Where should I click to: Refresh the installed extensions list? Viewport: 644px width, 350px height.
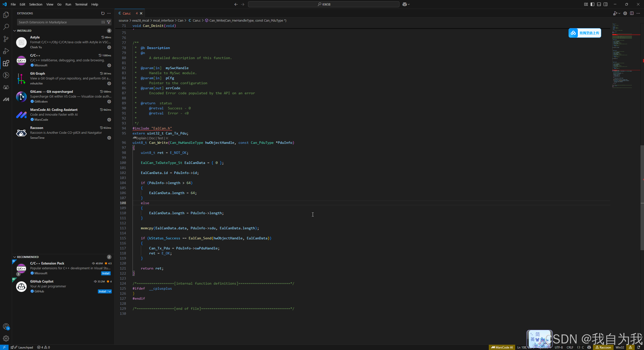102,13
